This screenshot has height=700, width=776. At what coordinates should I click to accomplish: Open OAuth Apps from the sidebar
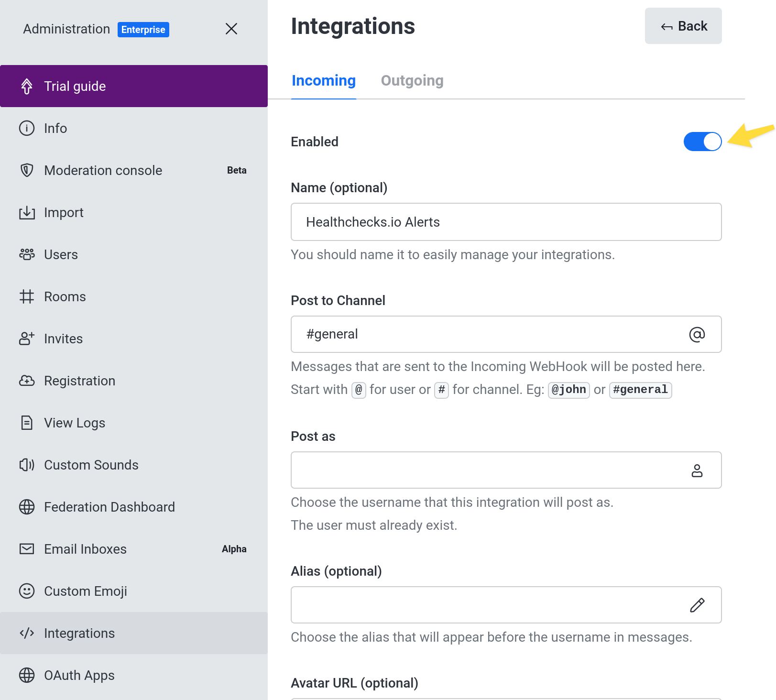pyautogui.click(x=79, y=675)
